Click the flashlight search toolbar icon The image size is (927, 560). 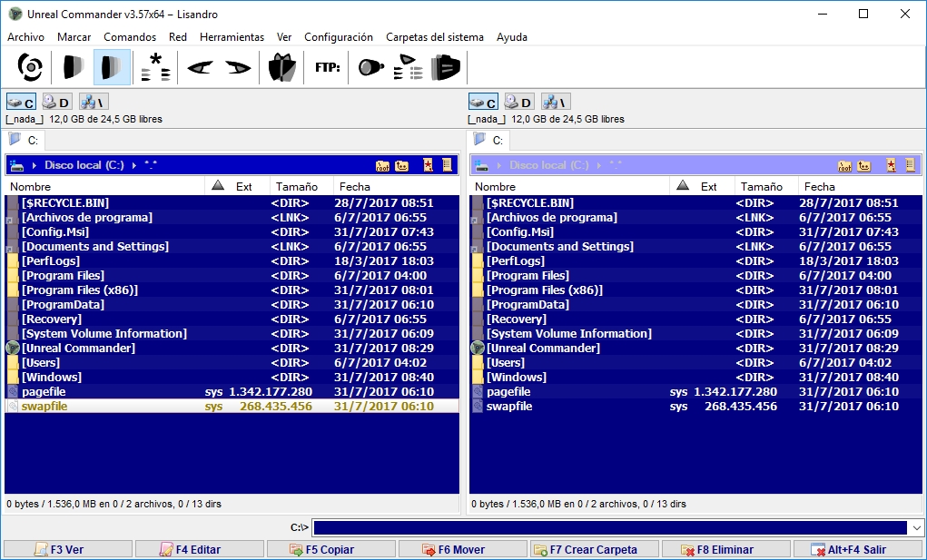coord(371,67)
